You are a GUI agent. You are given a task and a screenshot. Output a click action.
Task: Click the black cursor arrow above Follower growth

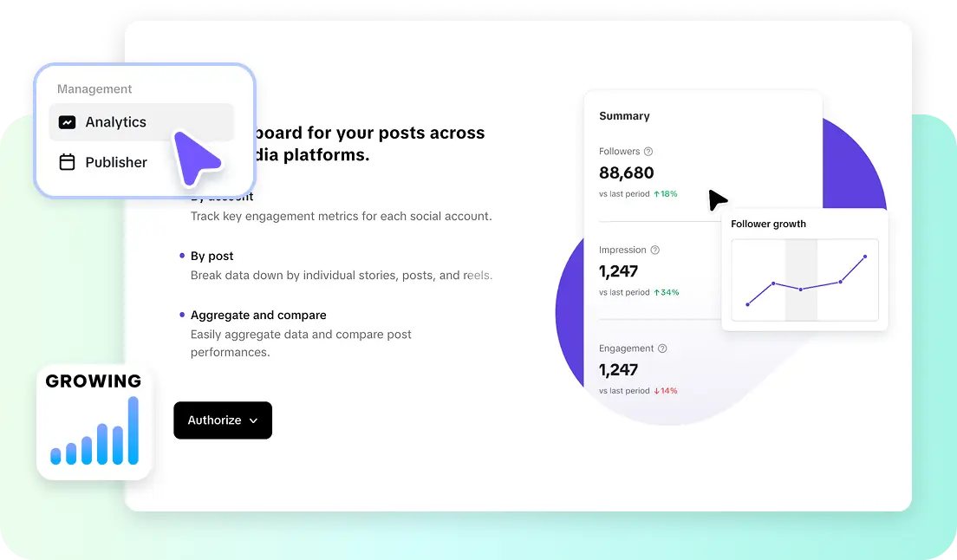click(718, 200)
